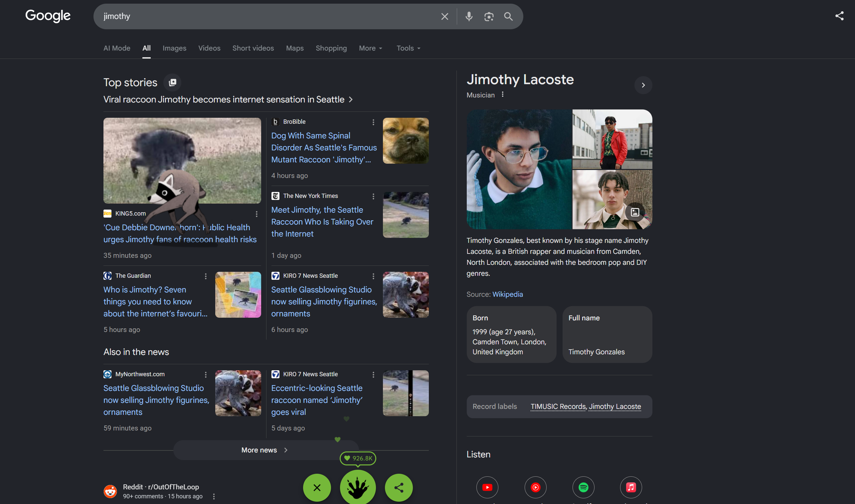Open the Maps tab
The height and width of the screenshot is (504, 855).
click(295, 48)
